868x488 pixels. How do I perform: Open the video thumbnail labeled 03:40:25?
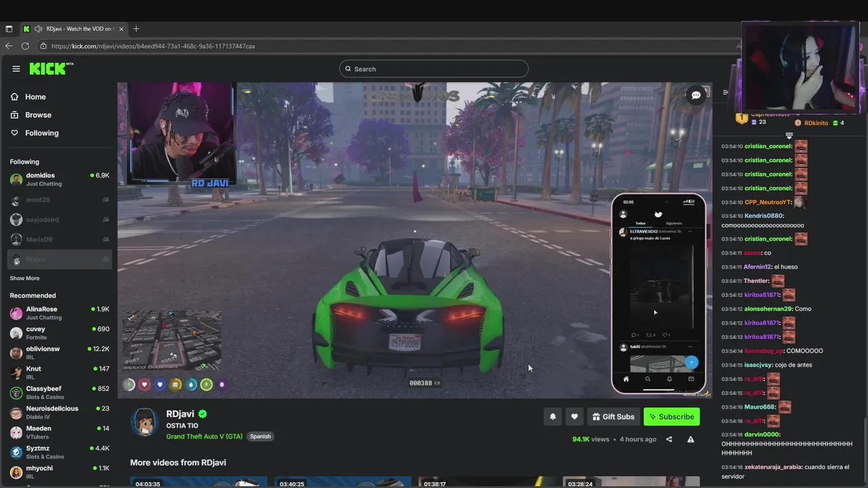342,482
